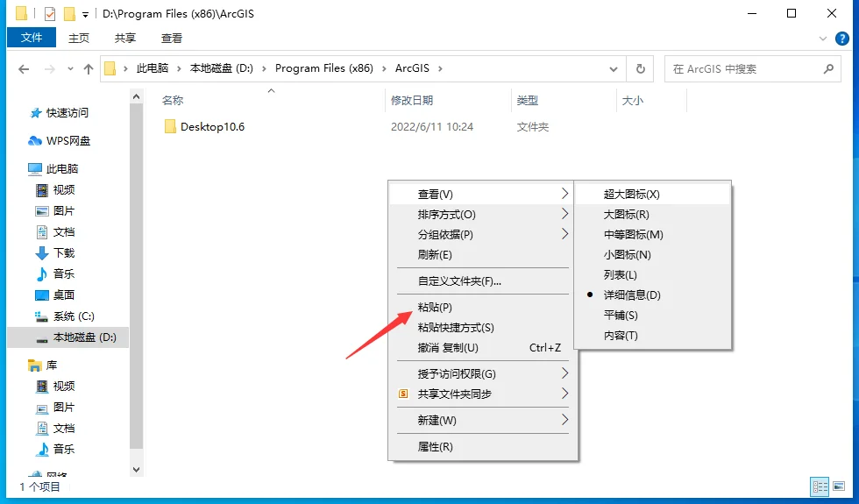Viewport: 859px width, 504px height.
Task: Go up one folder level
Action: pos(89,69)
